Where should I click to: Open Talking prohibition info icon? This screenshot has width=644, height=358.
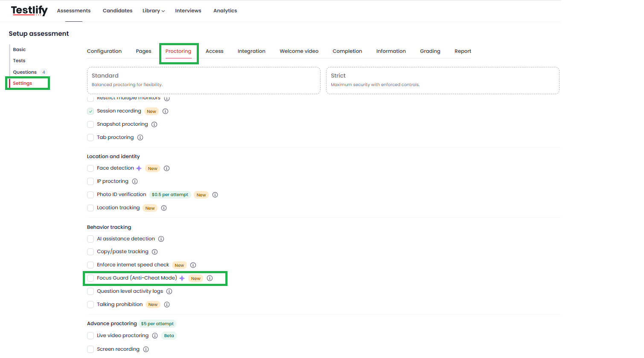pyautogui.click(x=167, y=305)
